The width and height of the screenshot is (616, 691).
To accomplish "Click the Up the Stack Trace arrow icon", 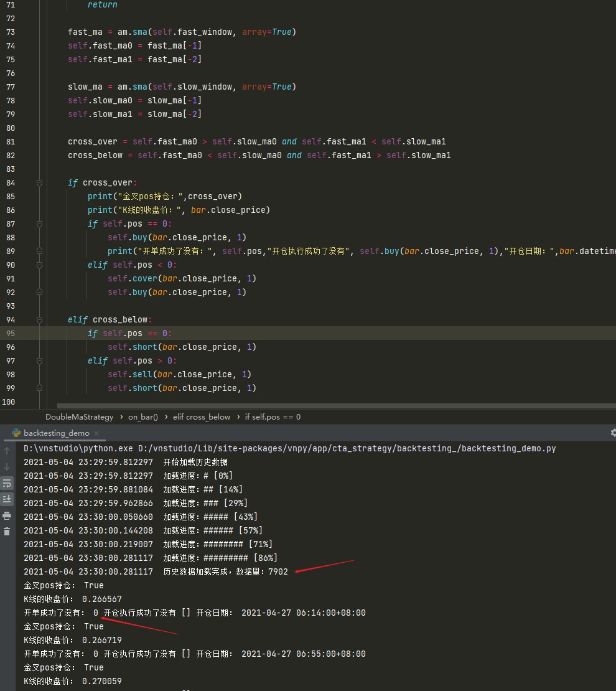I will tap(7, 450).
